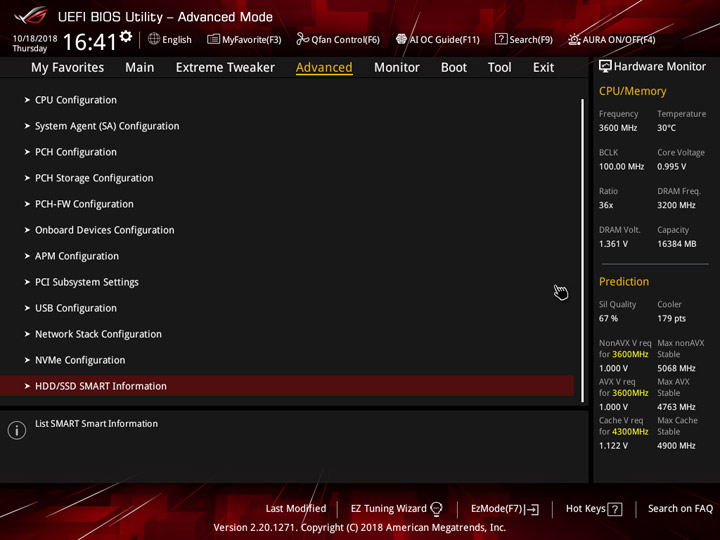This screenshot has height=540, width=720.
Task: Switch to the Tool tab
Action: point(500,68)
